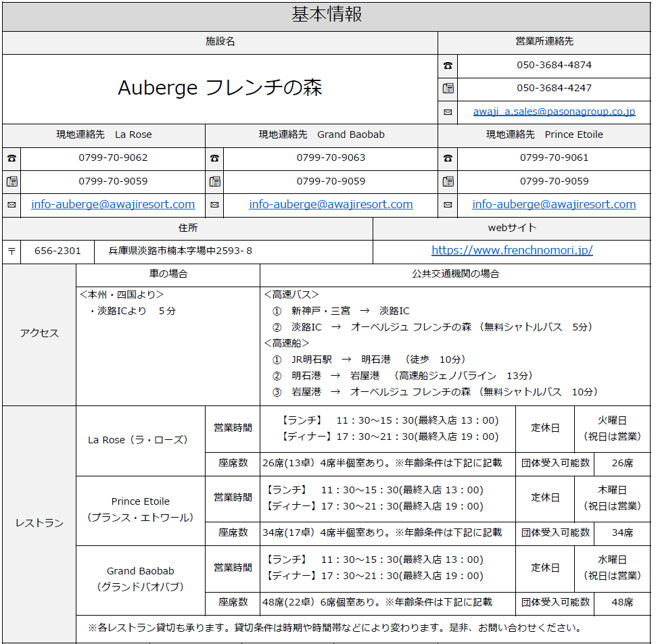Open the La Rose info-auberge email link

pos(113,204)
